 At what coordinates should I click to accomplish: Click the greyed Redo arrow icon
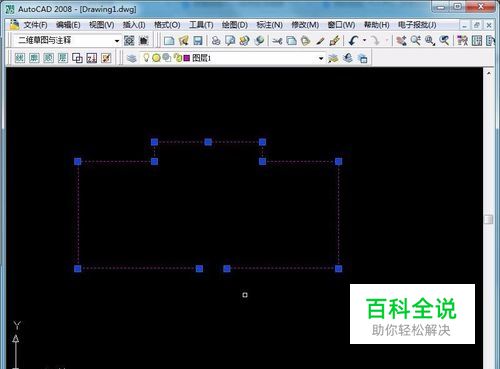pyautogui.click(x=375, y=41)
